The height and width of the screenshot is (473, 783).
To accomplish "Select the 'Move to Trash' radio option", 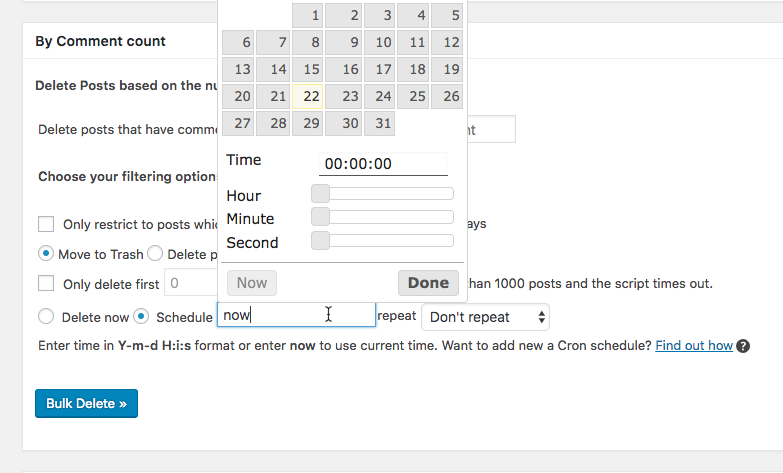I will tap(45, 253).
